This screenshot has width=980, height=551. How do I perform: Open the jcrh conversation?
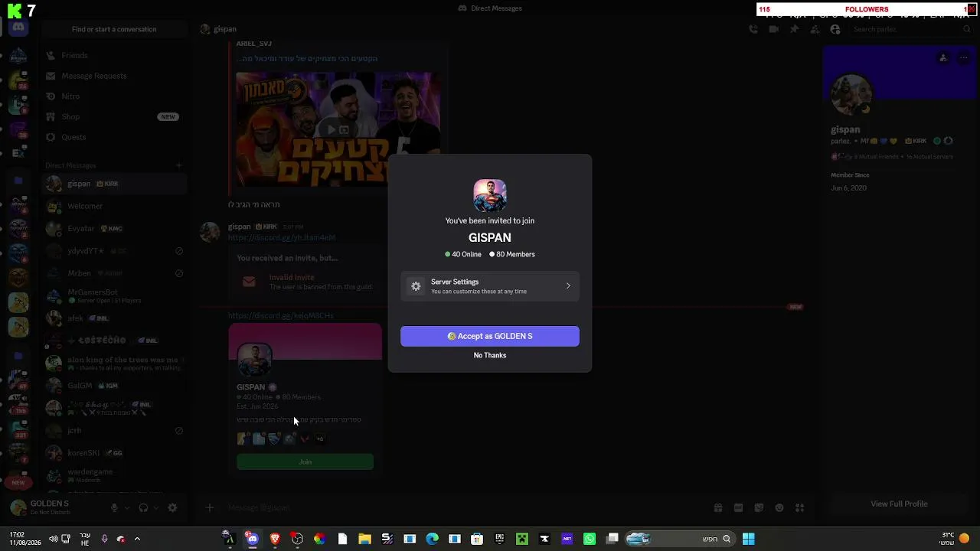pos(115,431)
